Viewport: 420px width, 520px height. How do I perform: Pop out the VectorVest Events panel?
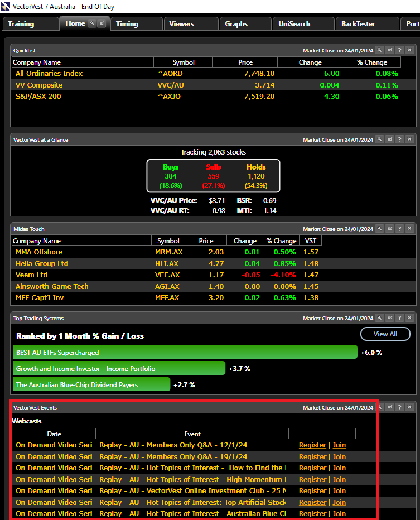point(390,407)
